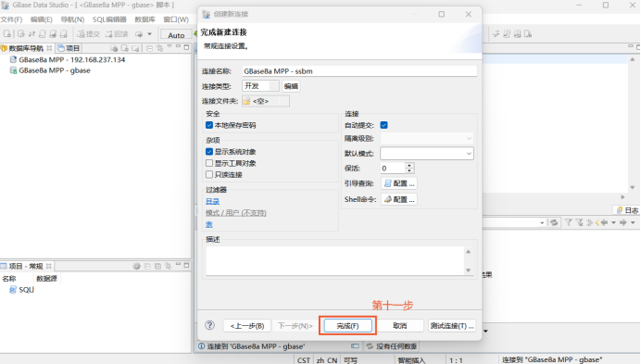The width and height of the screenshot is (641, 364).
Task: Click the 名称 column header
Action: (9, 279)
